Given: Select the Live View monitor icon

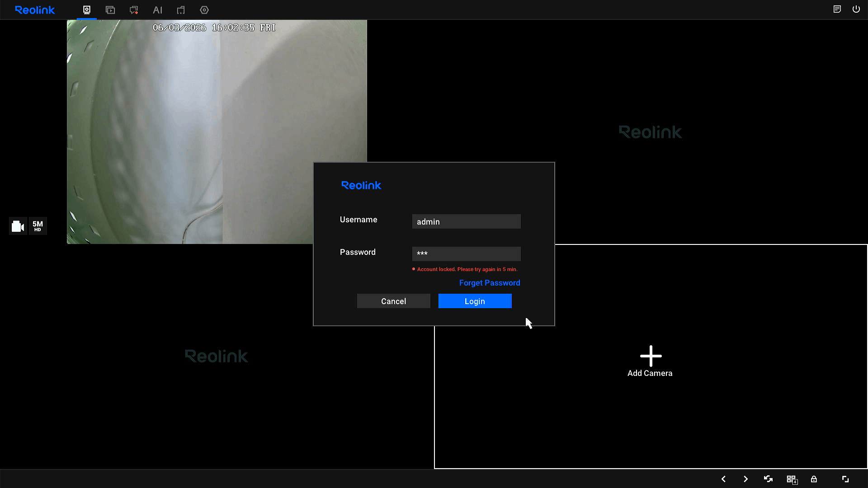Looking at the screenshot, I should [x=87, y=10].
